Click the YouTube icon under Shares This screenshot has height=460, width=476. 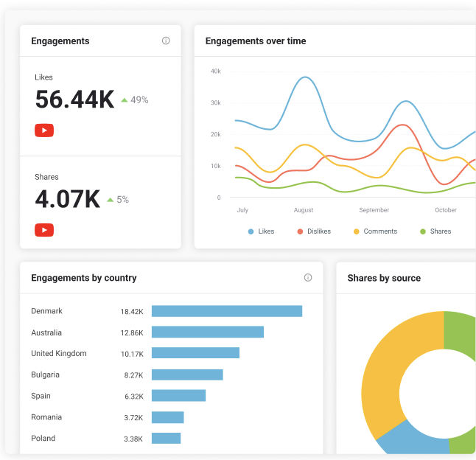(x=44, y=230)
